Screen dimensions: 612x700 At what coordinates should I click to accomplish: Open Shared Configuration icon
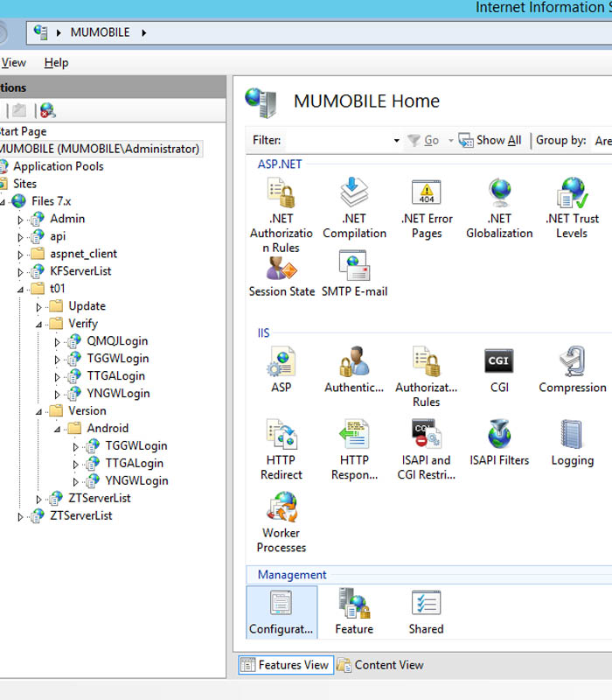click(427, 612)
